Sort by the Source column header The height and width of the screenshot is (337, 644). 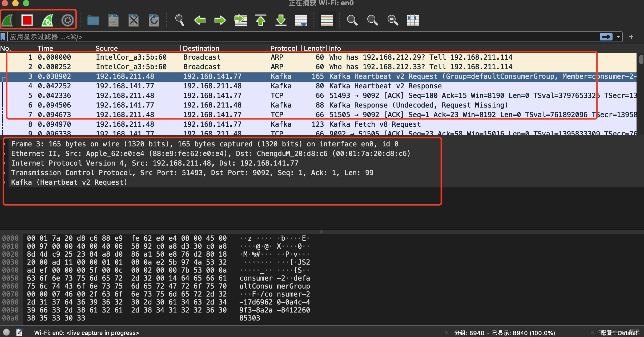click(137, 48)
